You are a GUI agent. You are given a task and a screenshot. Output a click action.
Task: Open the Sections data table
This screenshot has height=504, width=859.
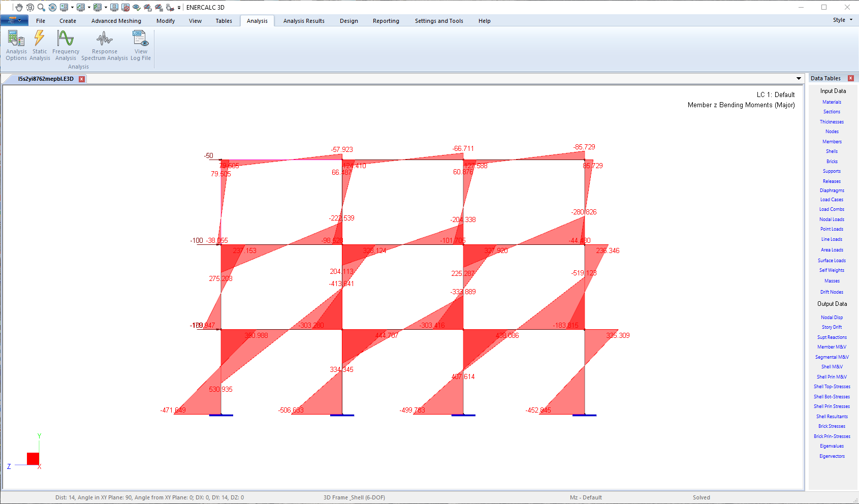tap(832, 112)
